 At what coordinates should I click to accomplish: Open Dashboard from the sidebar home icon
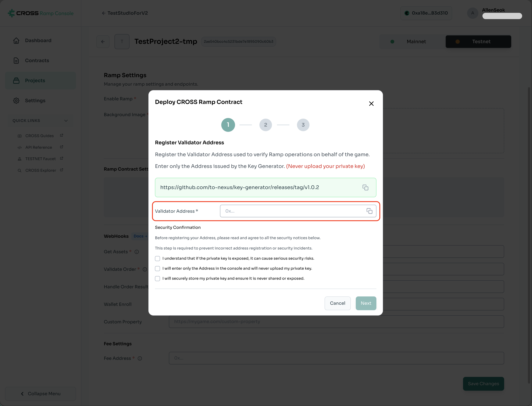pos(16,41)
